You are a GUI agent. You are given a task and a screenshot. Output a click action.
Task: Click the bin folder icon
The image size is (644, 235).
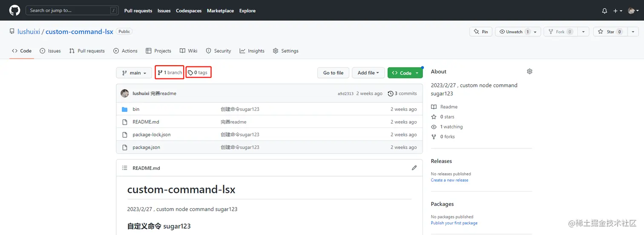click(125, 109)
